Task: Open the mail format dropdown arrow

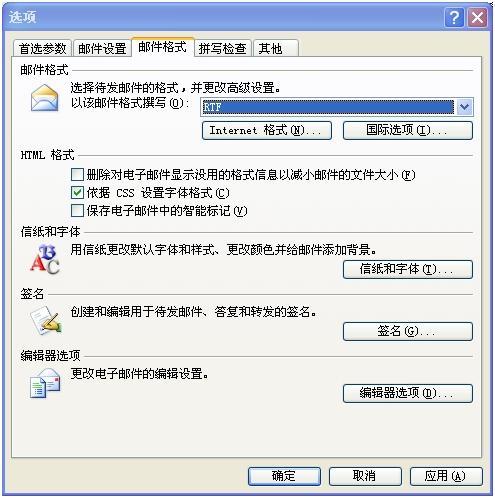Action: [464, 107]
